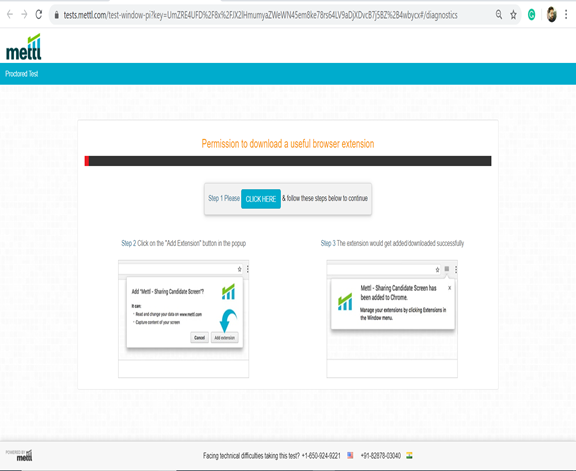576x471 pixels.
Task: Click 'Mettl - Sharing Candidate Screen has been added' text
Action: [x=399, y=292]
